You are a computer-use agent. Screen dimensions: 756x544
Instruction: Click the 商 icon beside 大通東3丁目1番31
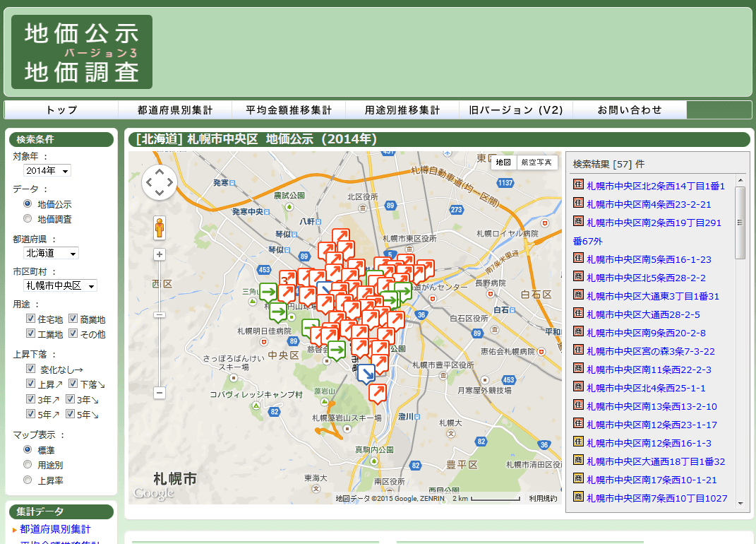click(x=578, y=295)
